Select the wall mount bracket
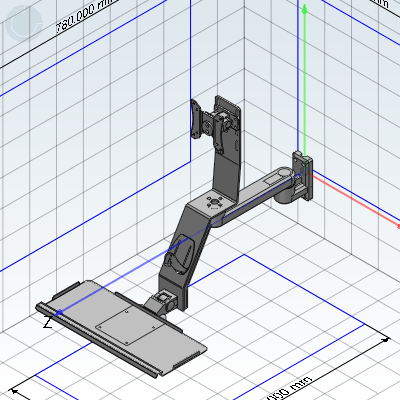Image resolution: width=400 pixels, height=400 pixels. click(303, 175)
